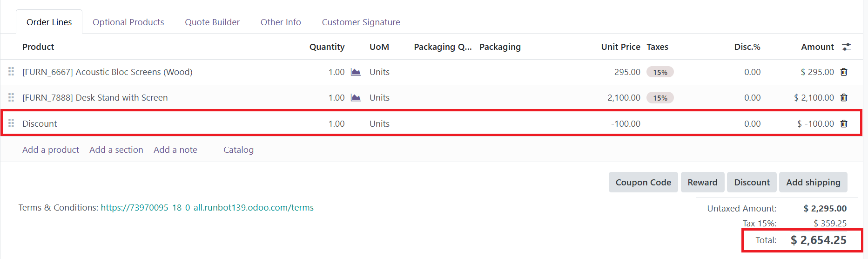
Task: Open forecast chart icon for Desk Stand
Action: pos(356,98)
